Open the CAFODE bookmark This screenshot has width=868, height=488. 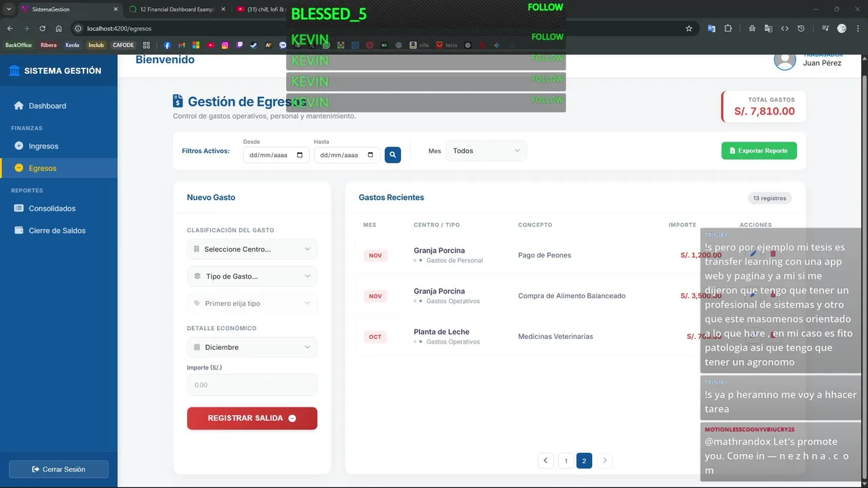(x=123, y=45)
